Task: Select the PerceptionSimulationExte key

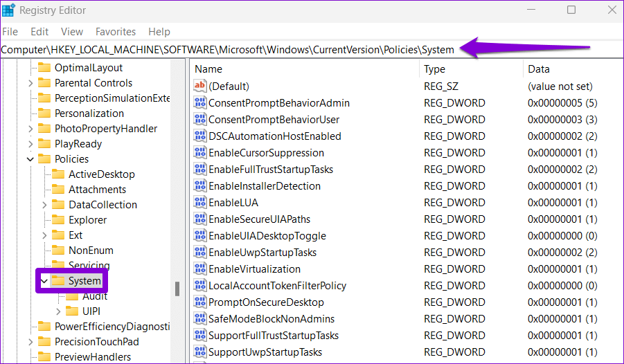Action: [112, 98]
